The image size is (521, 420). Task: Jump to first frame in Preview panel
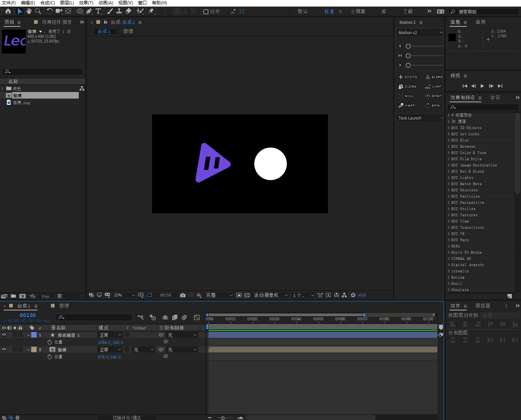tap(465, 86)
